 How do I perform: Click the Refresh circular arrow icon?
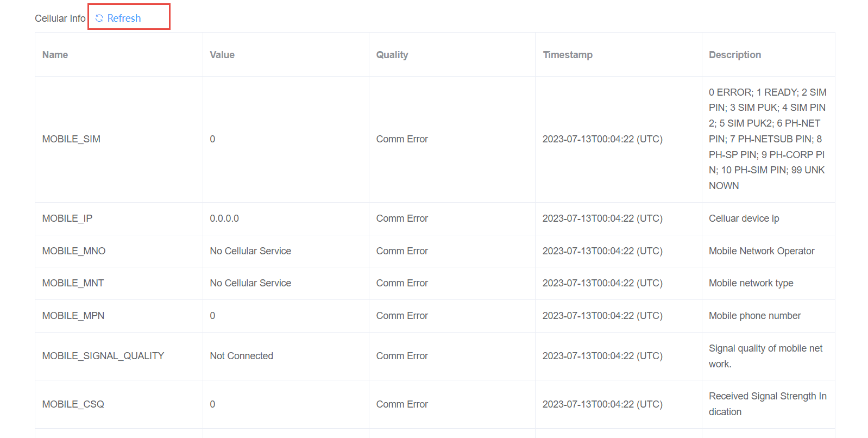point(99,18)
